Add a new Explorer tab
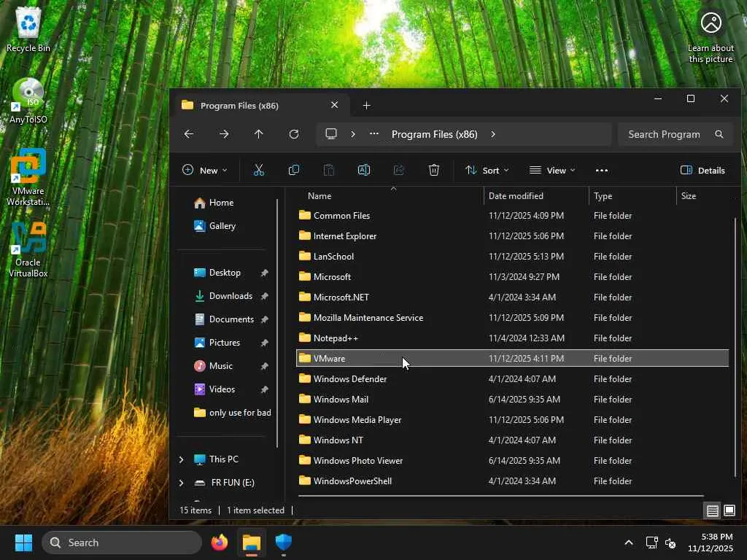The height and width of the screenshot is (560, 747). click(366, 105)
